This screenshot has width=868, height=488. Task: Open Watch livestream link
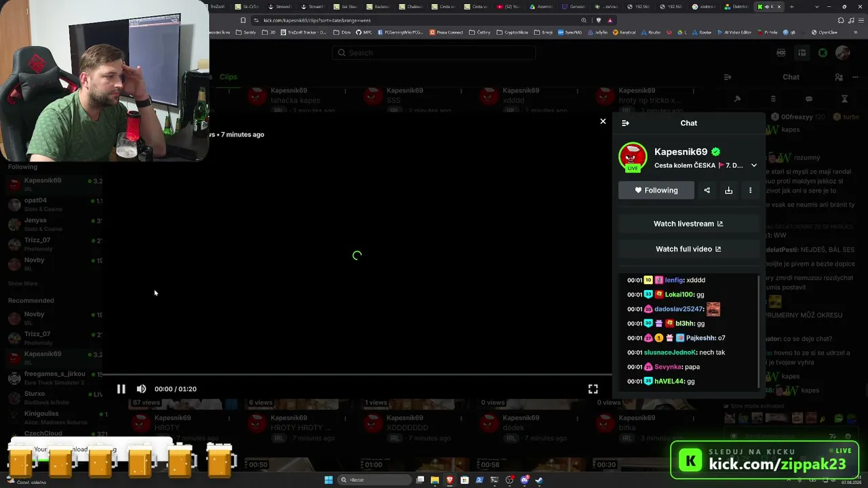click(688, 224)
